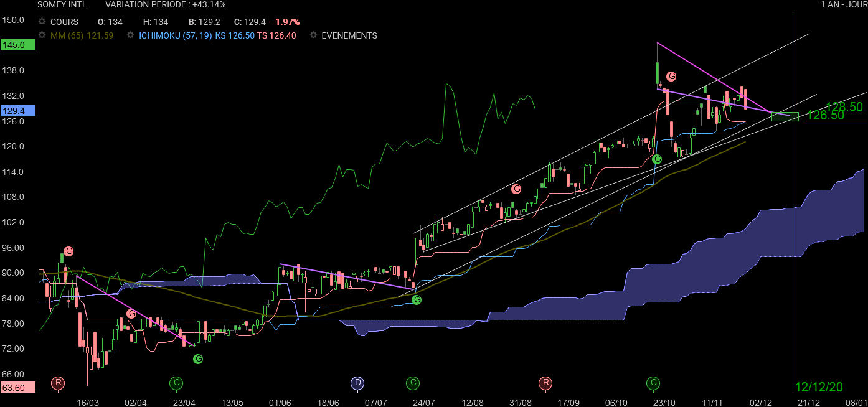Click the red R event marker left of 16/03
Viewport: 868px width, 407px height.
click(58, 382)
